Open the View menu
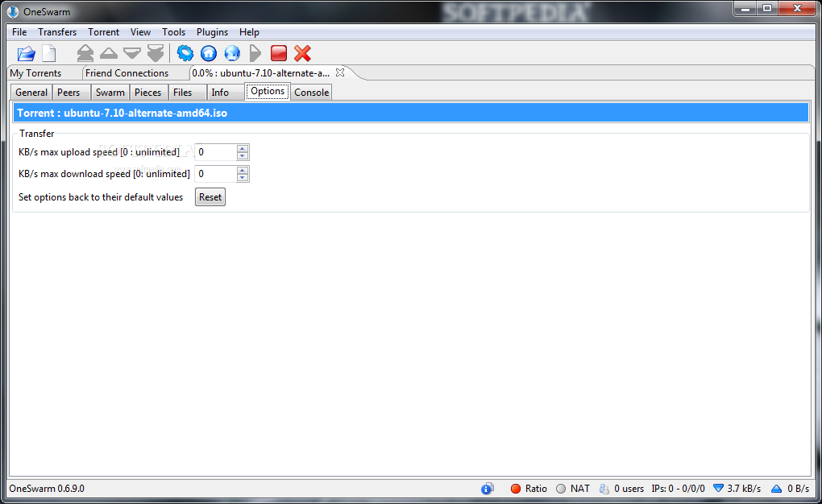This screenshot has height=504, width=822. click(x=140, y=32)
